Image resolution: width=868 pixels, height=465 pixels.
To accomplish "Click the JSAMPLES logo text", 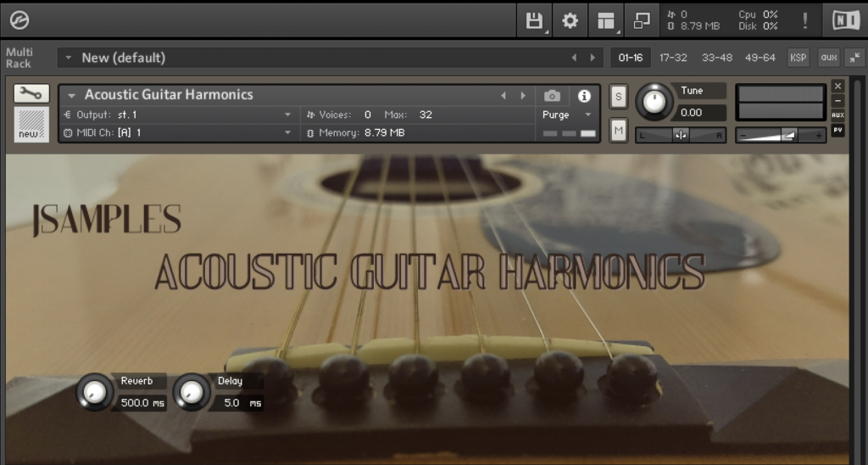I will tap(107, 220).
